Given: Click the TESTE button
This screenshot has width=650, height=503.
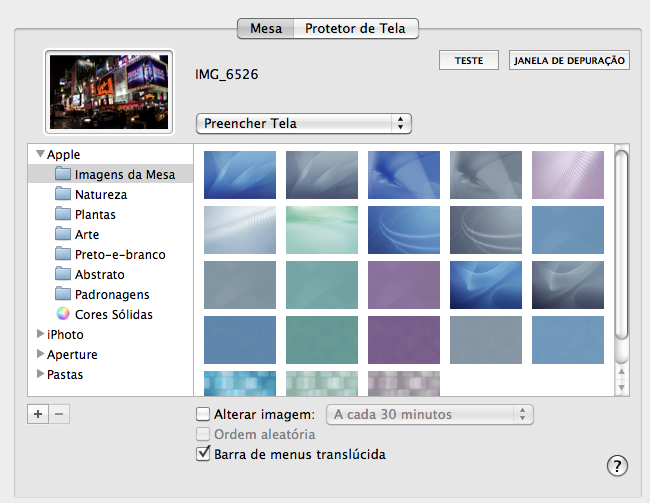Looking at the screenshot, I should click(469, 61).
